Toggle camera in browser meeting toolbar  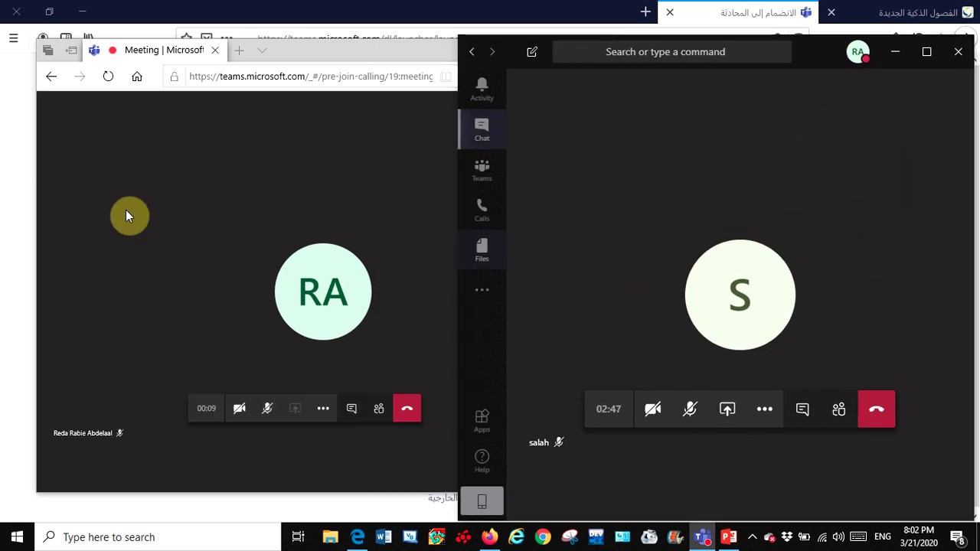240,409
